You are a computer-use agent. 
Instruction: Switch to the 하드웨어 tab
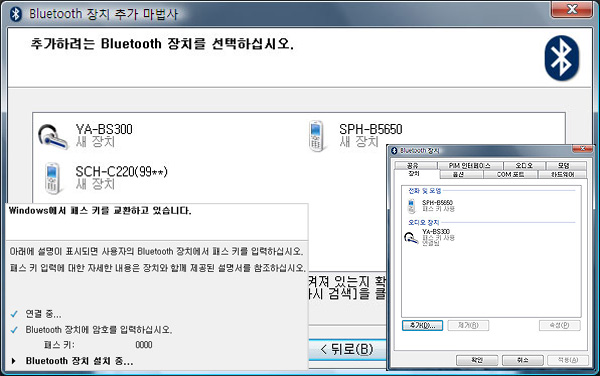tap(562, 174)
